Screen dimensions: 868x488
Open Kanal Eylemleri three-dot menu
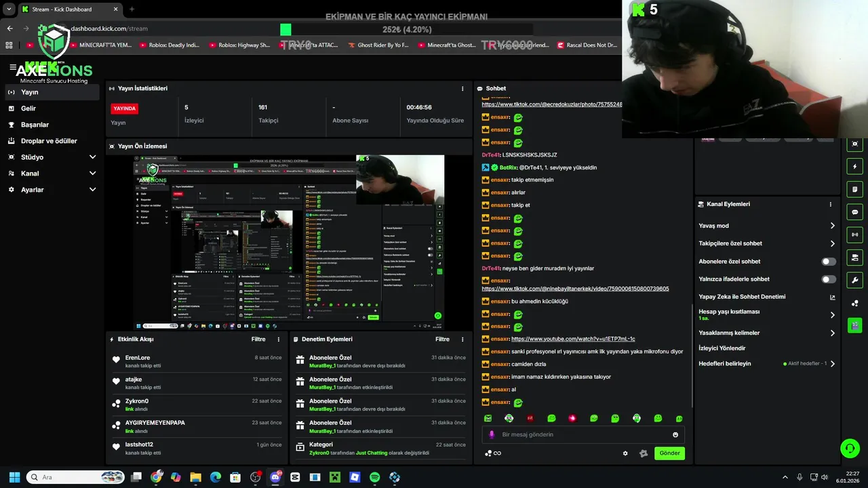coord(830,204)
